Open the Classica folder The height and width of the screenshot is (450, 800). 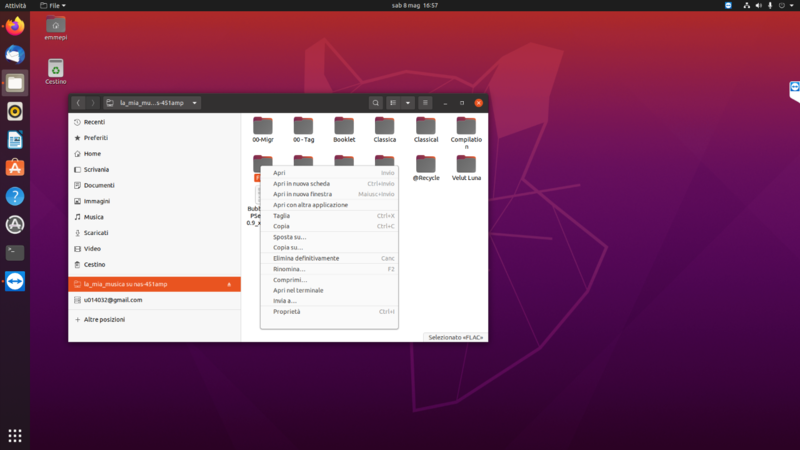tap(385, 130)
